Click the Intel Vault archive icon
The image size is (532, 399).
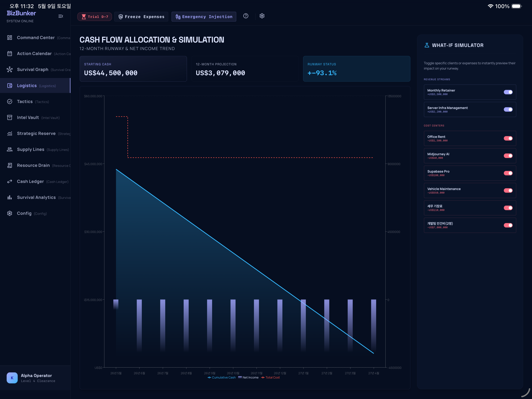pos(10,117)
